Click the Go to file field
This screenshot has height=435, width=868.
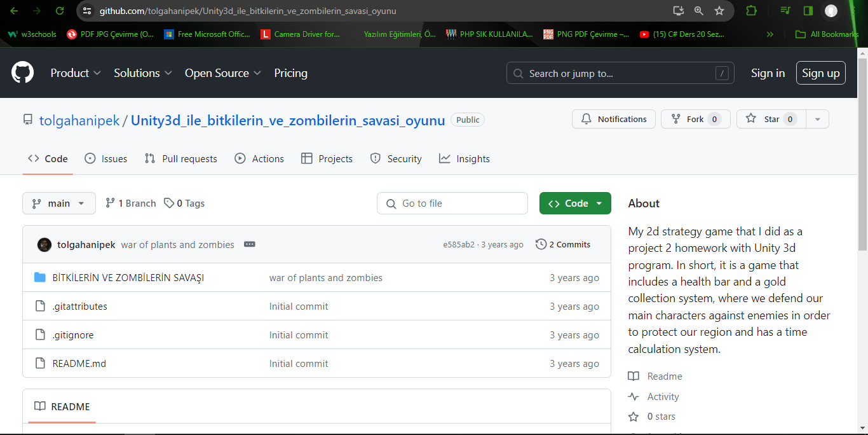(452, 204)
